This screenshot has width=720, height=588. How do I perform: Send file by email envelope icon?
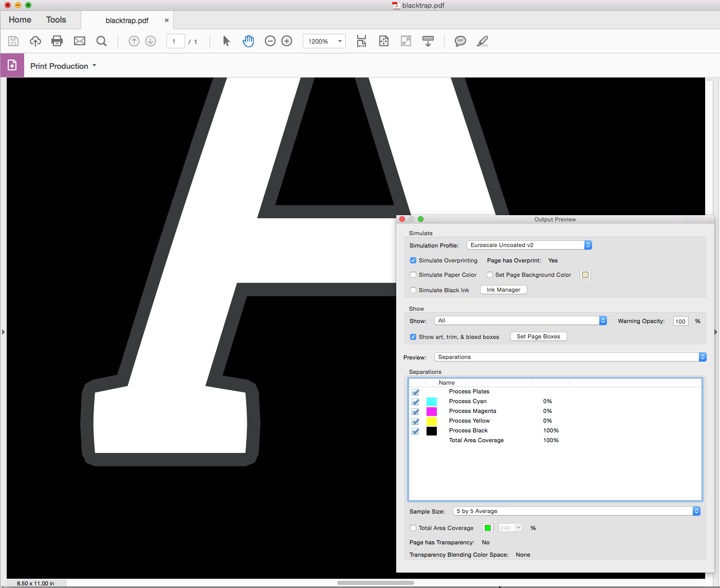point(80,41)
